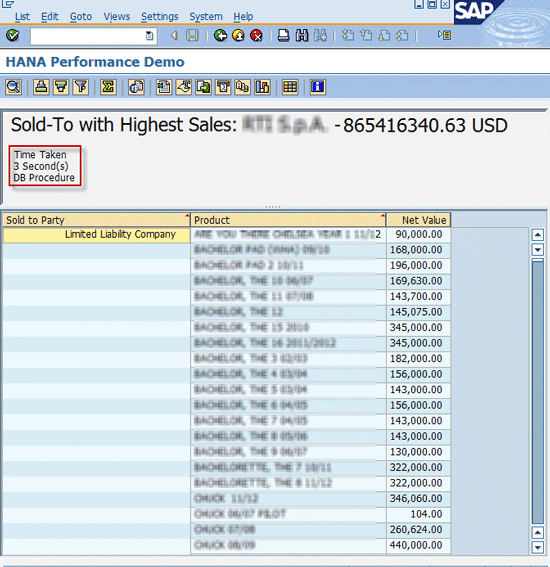Go to Previous Page icon
Viewport: 550px width, 567px height.
(x=366, y=35)
